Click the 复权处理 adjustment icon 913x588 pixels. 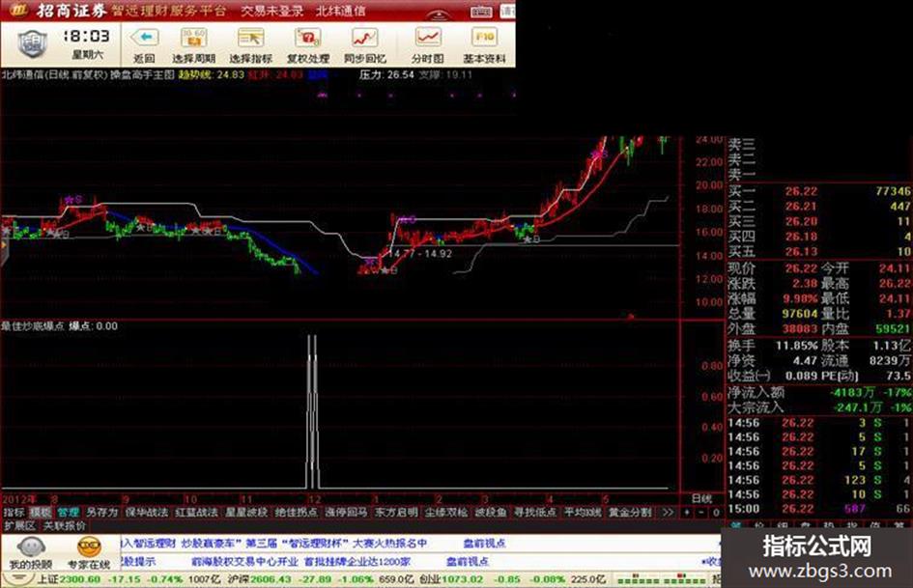[307, 39]
